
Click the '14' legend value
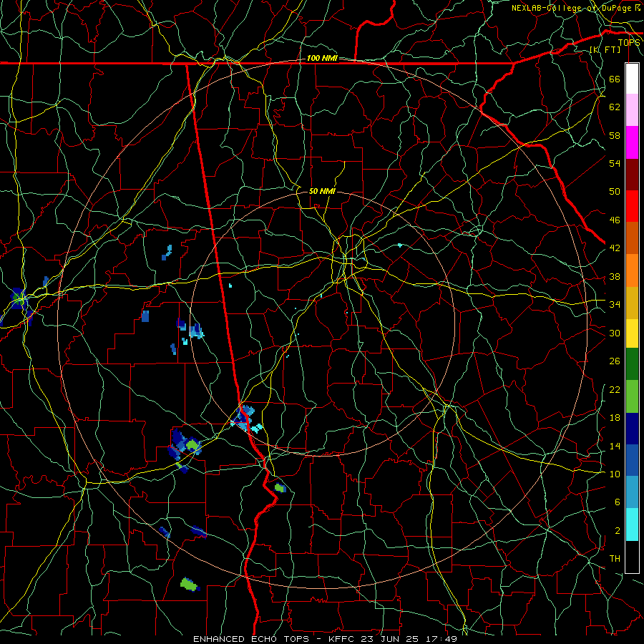tap(615, 446)
